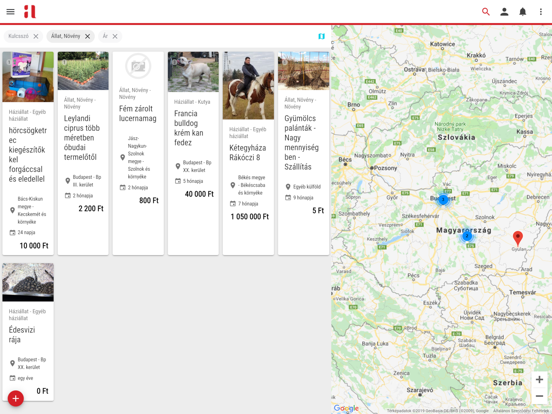Click the 10 000 Ft price
The image size is (552, 414).
coord(34,246)
